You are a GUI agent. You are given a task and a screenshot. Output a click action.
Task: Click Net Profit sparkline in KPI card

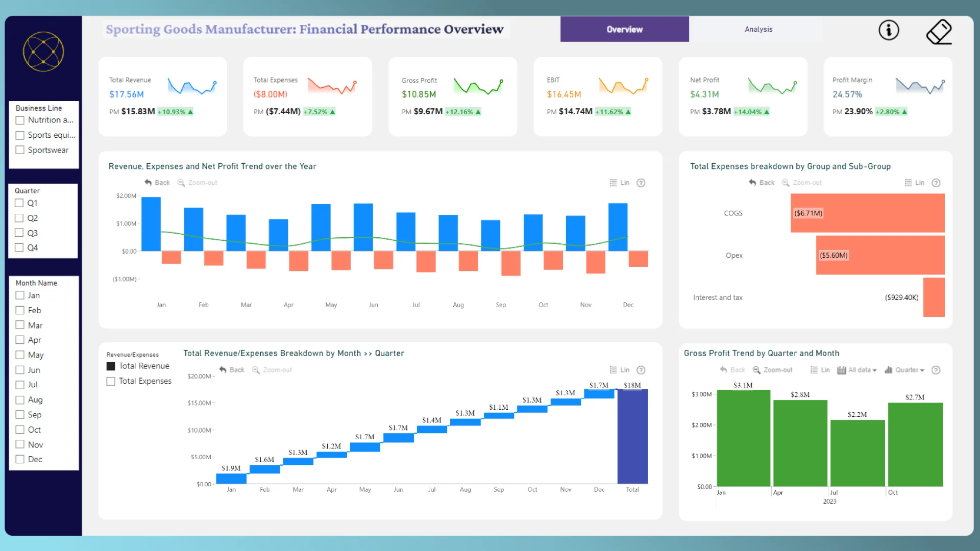click(x=772, y=86)
